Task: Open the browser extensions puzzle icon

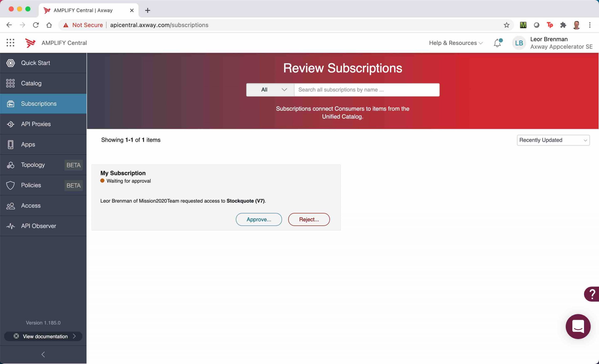Action: click(563, 25)
